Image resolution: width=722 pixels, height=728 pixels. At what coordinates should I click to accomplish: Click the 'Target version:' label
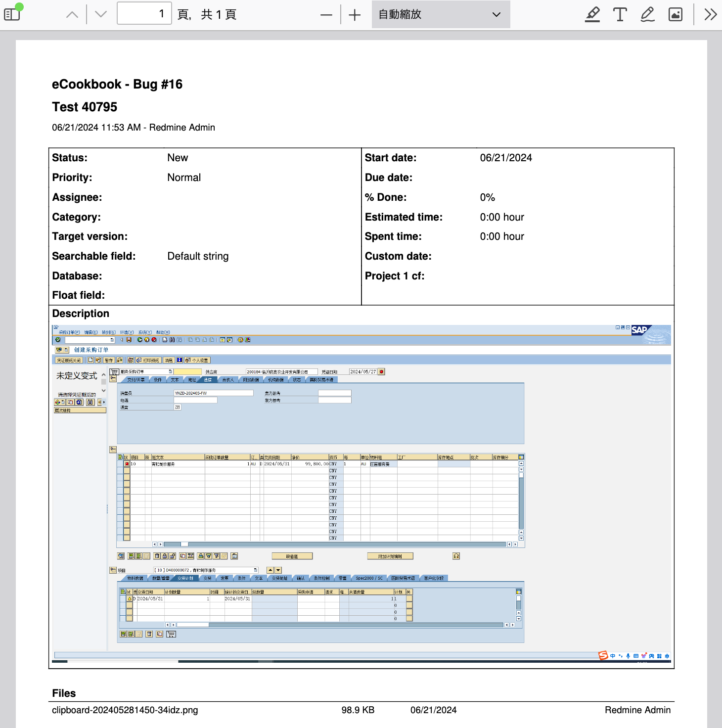tap(90, 236)
